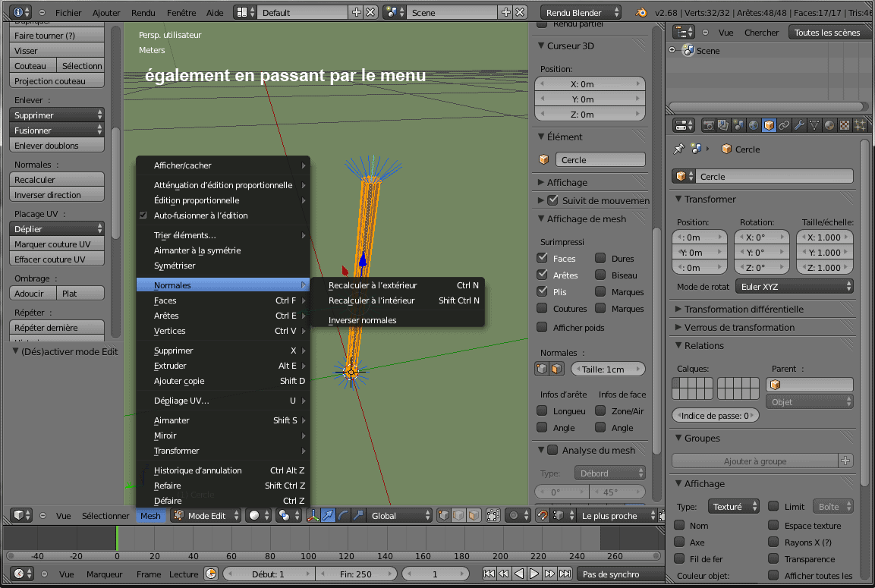Open the Modifiers tab (wrench icon)
Viewport: 875px width, 588px height.
tap(799, 125)
